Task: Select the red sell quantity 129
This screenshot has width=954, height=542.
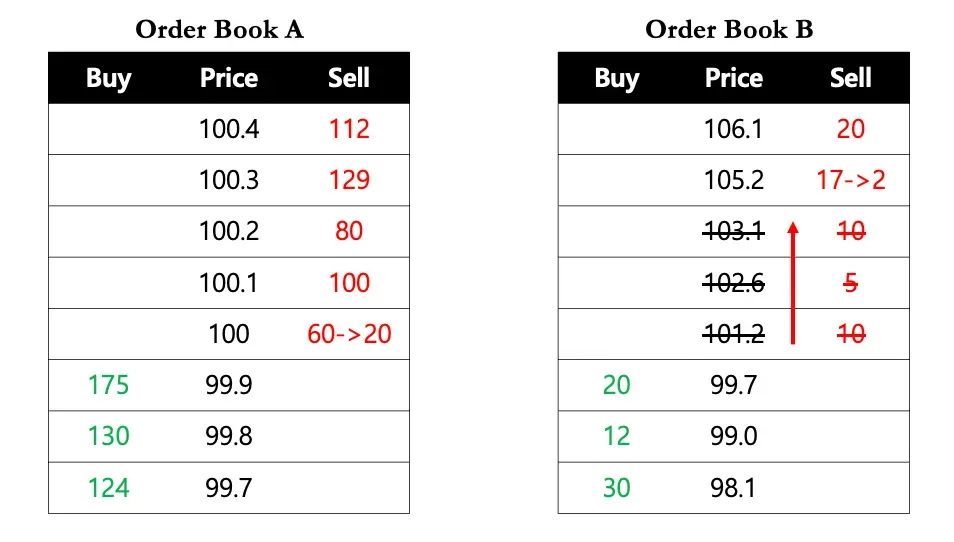Action: click(349, 180)
